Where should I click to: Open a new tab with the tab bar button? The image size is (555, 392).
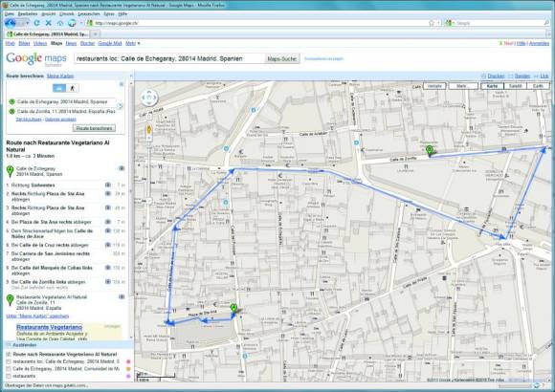click(x=96, y=34)
